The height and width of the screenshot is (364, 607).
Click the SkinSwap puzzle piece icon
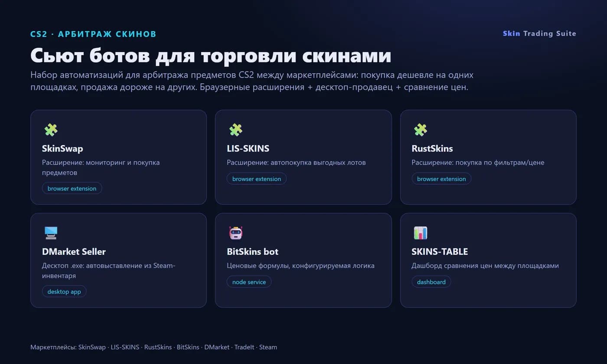pyautogui.click(x=51, y=130)
